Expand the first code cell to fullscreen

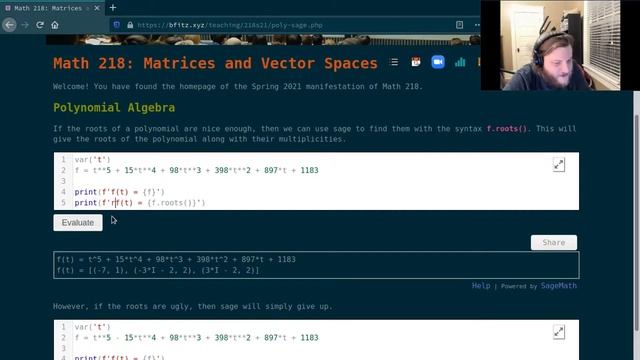(x=559, y=164)
